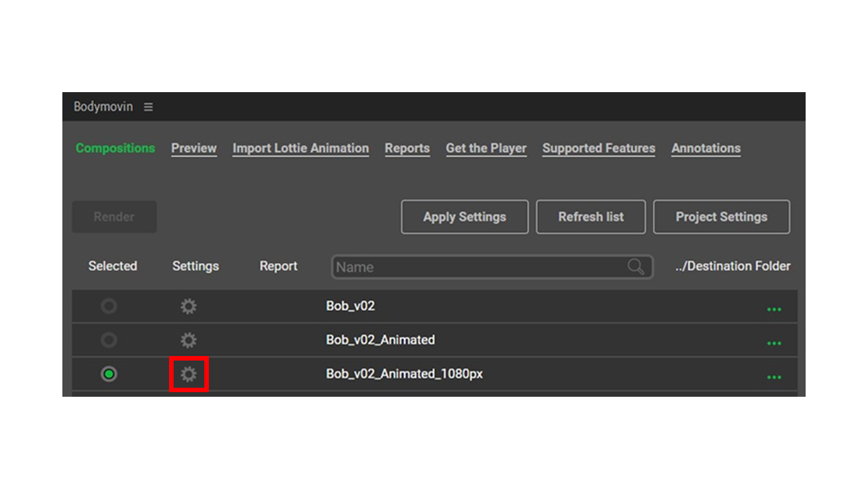868x488 pixels.
Task: Select the Bob_v02 composition radio button
Action: pos(109,306)
